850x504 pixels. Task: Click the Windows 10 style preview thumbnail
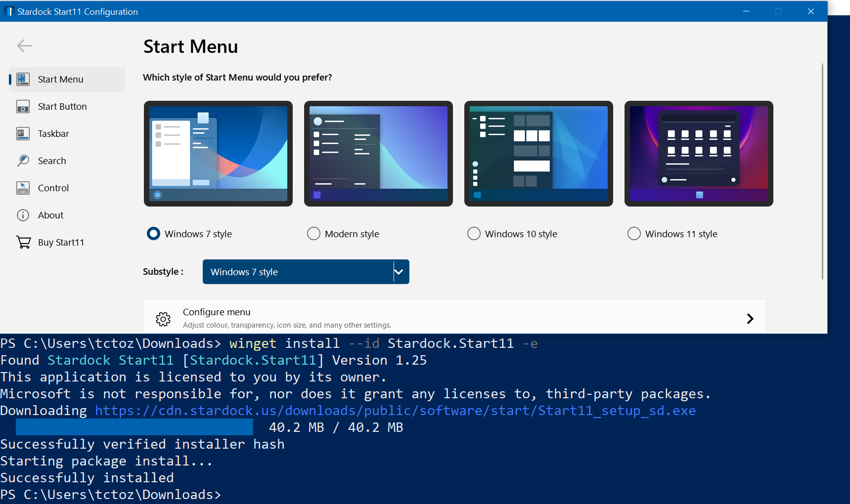click(x=538, y=154)
